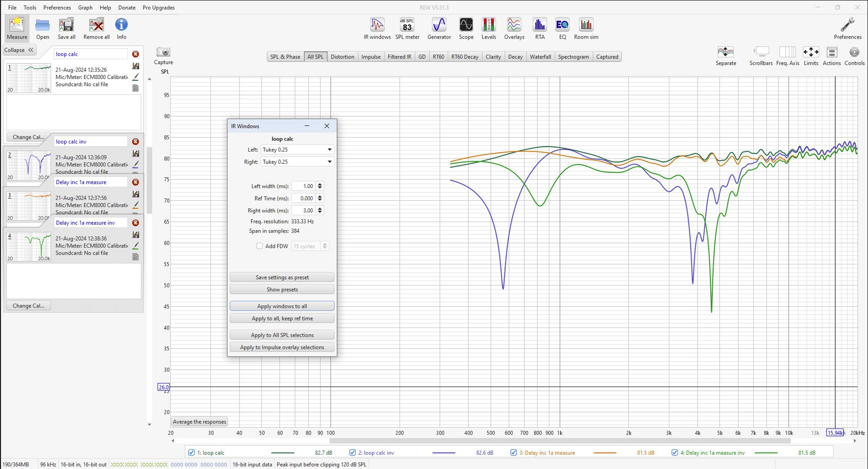Viewport: 868px width, 469px height.
Task: Open Preferences wrench icon
Action: click(847, 28)
